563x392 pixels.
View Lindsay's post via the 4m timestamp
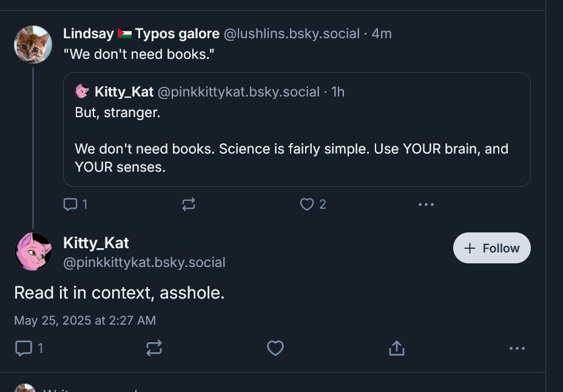[382, 33]
